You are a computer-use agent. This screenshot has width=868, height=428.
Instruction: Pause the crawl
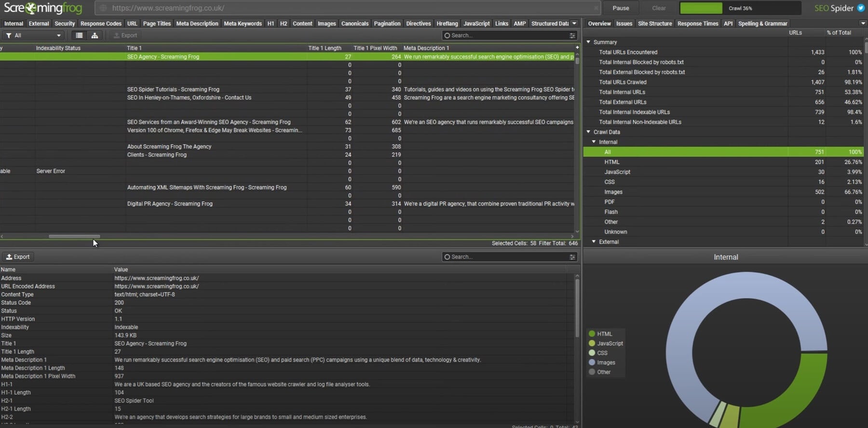click(x=621, y=8)
